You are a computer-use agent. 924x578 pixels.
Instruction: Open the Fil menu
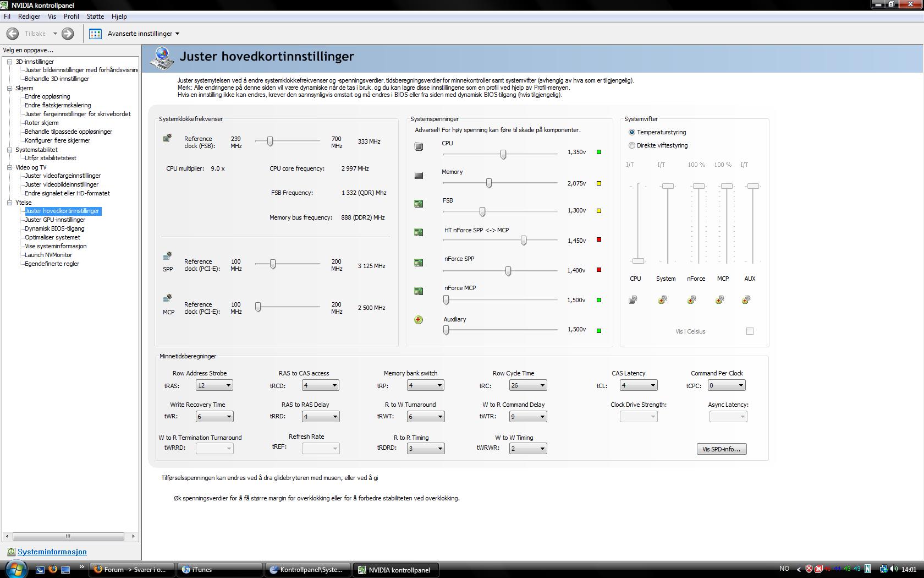point(7,17)
